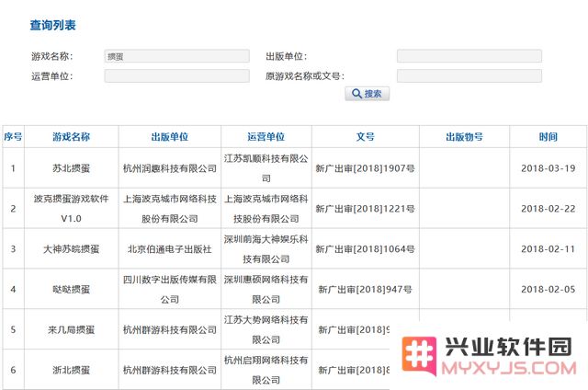The image size is (588, 390).
Task: Select game name 波克掼蛋游戏软件 V1.0
Action: point(72,208)
